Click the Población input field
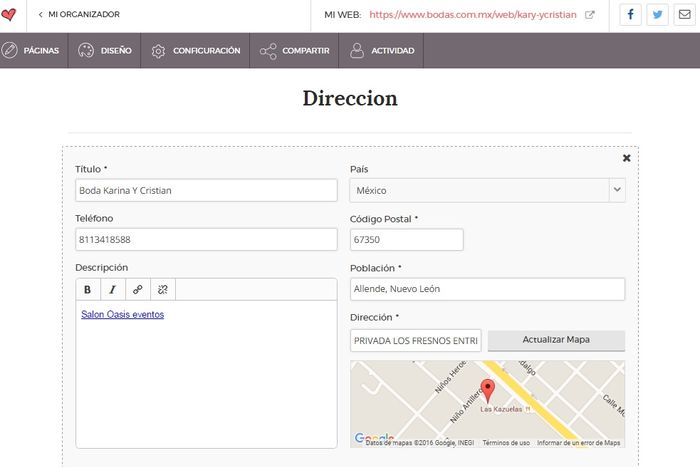This screenshot has height=467, width=700. click(488, 289)
